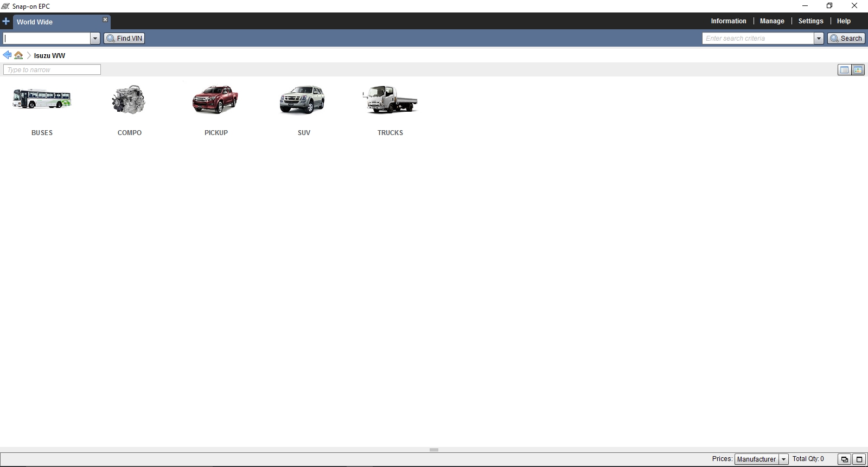Restore down the Snap-on EPC window
The image size is (868, 467).
[x=829, y=6]
